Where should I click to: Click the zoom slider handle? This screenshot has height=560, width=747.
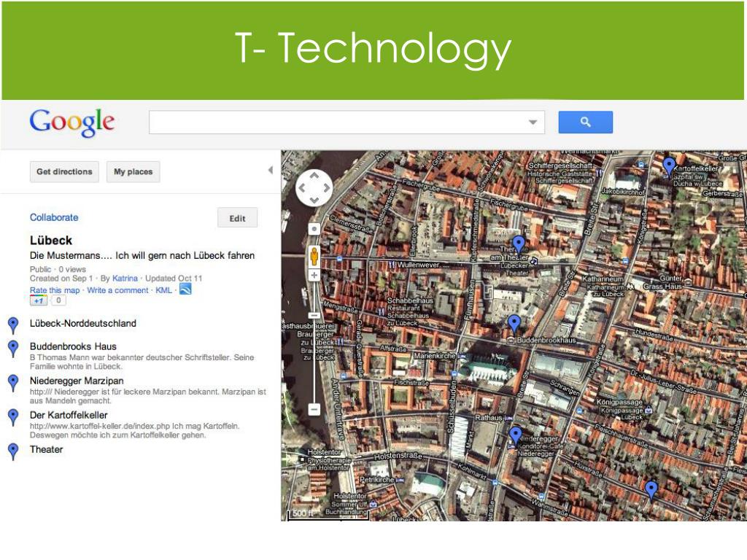click(x=314, y=315)
